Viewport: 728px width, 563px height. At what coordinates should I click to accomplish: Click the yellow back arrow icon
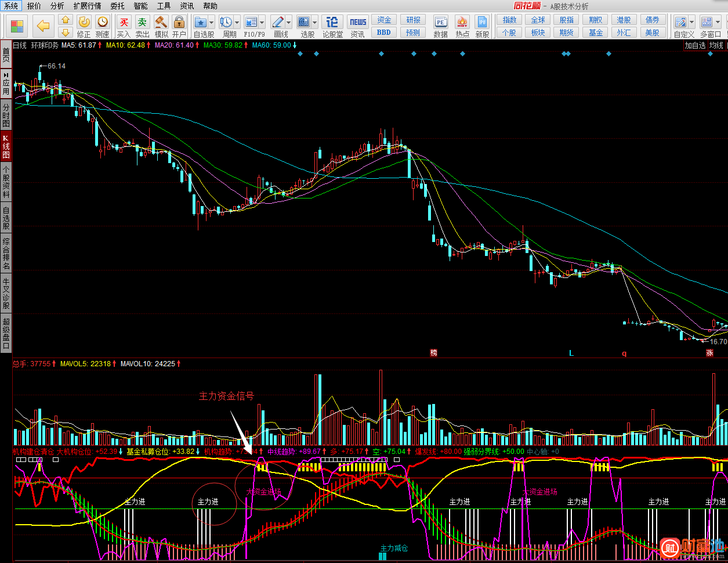click(44, 25)
